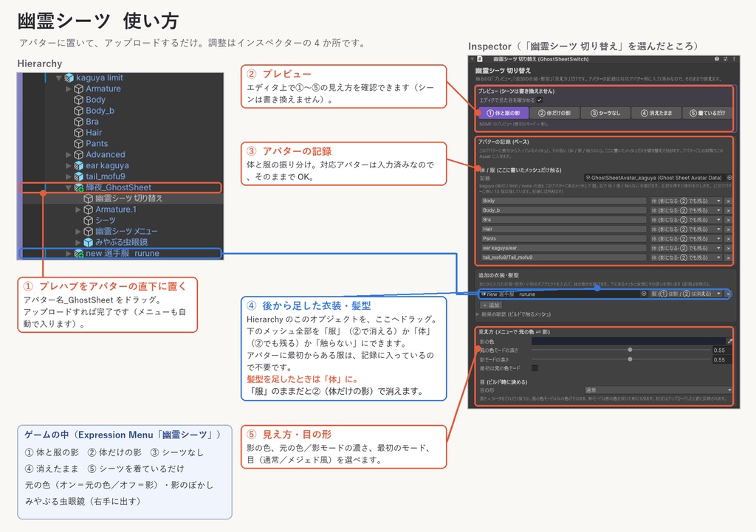Select new 選手服 rurune in Hierarchy
Screen dimensions: 756x532
[123, 254]
